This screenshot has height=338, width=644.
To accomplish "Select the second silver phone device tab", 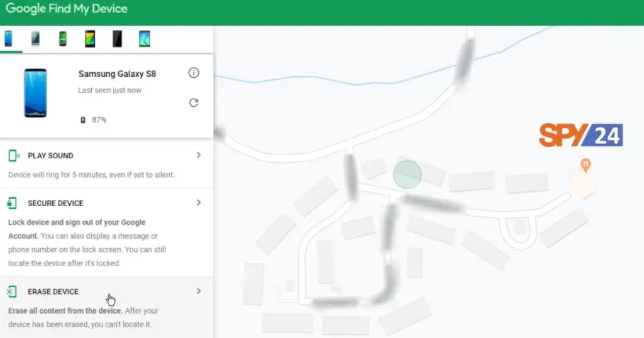I will pos(35,39).
